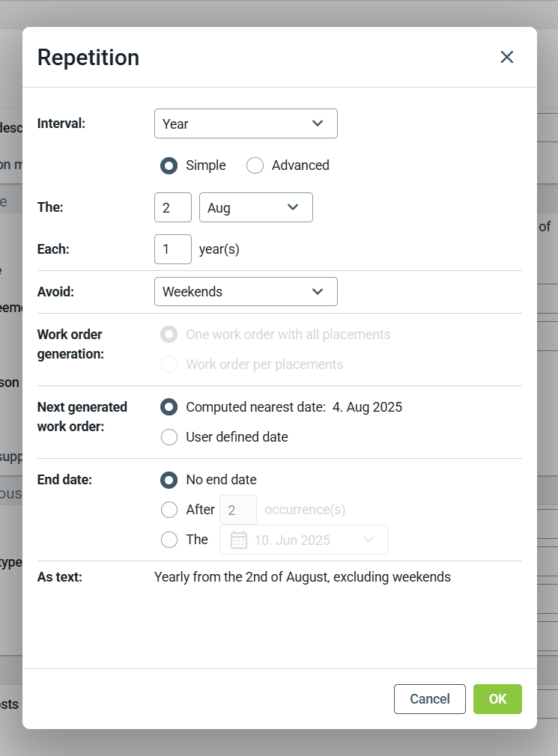Viewport: 558px width, 756px height.
Task: Switch to Advanced repetition mode
Action: tap(255, 165)
